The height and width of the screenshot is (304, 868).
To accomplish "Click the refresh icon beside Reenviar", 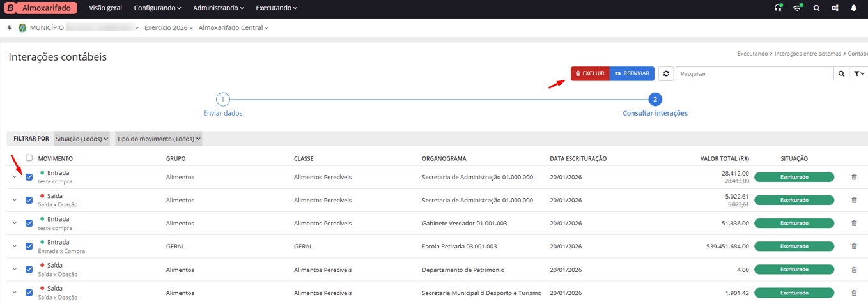I will (x=666, y=74).
